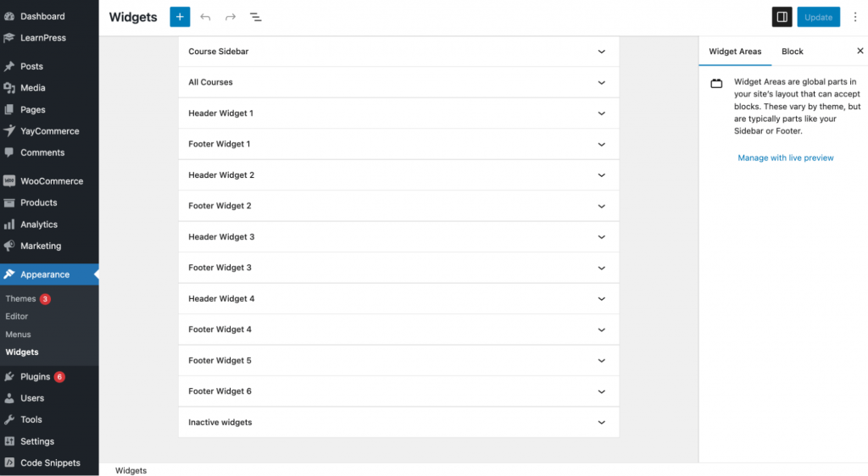Click the Plugins plug icon
Viewport: 868px width, 476px height.
tap(9, 377)
